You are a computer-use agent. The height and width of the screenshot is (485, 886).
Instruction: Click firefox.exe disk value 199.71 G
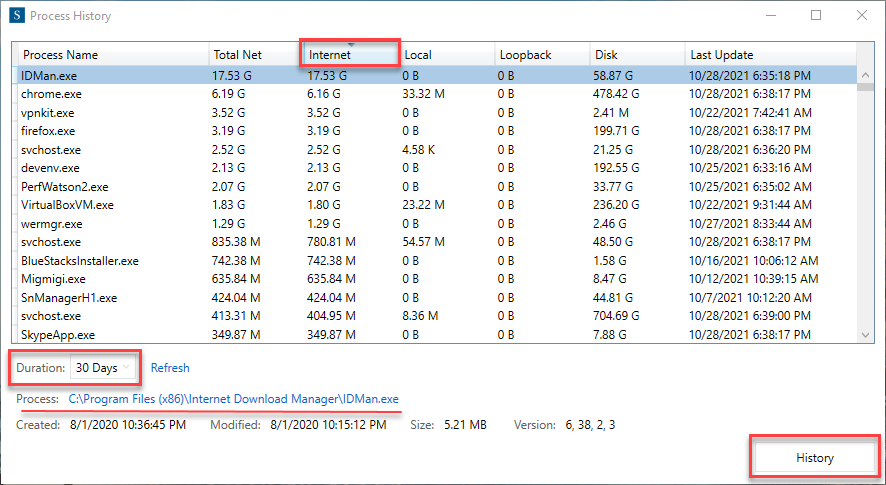click(616, 131)
